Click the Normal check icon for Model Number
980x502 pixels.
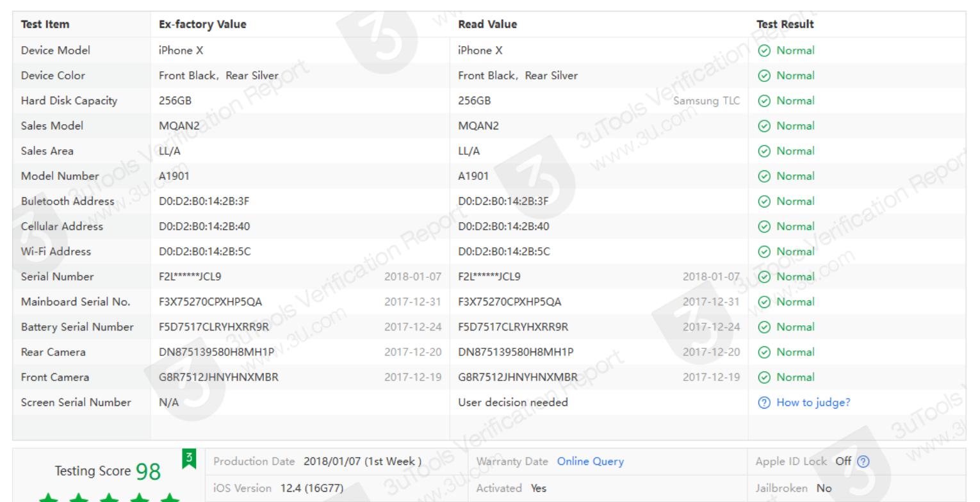coord(764,176)
